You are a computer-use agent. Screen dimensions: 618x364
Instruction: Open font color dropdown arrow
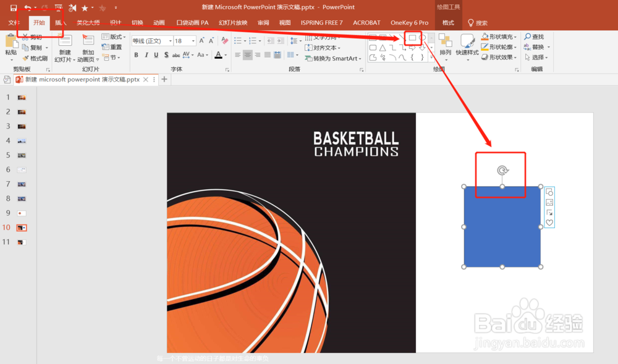pos(226,55)
